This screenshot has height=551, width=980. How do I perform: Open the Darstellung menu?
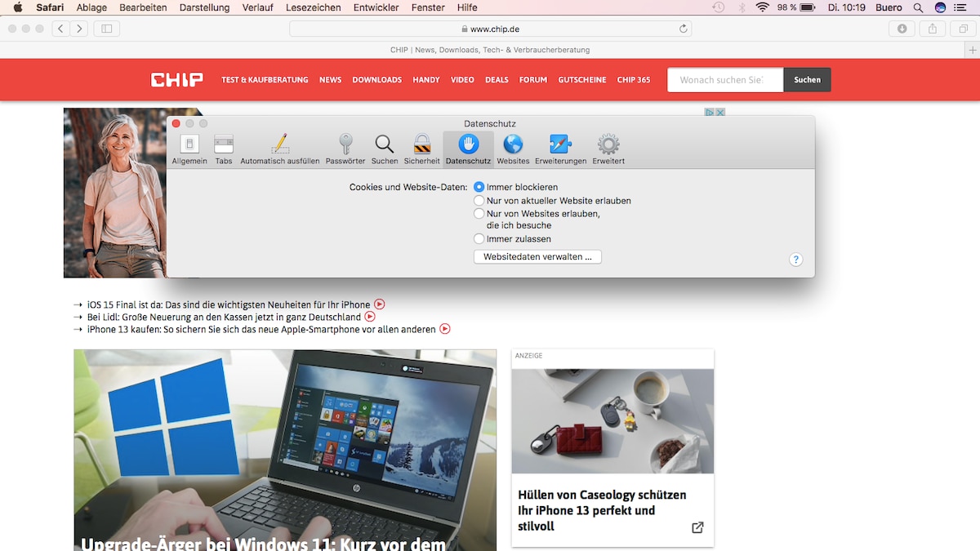click(x=203, y=7)
